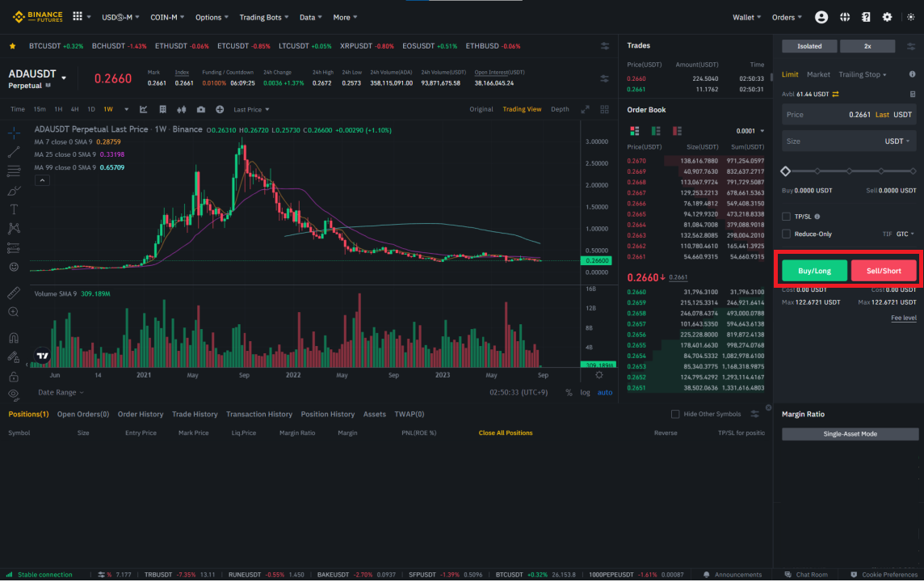Screen dimensions: 924x582
Task: Enable the Reduce-Only checkbox
Action: pyautogui.click(x=786, y=234)
